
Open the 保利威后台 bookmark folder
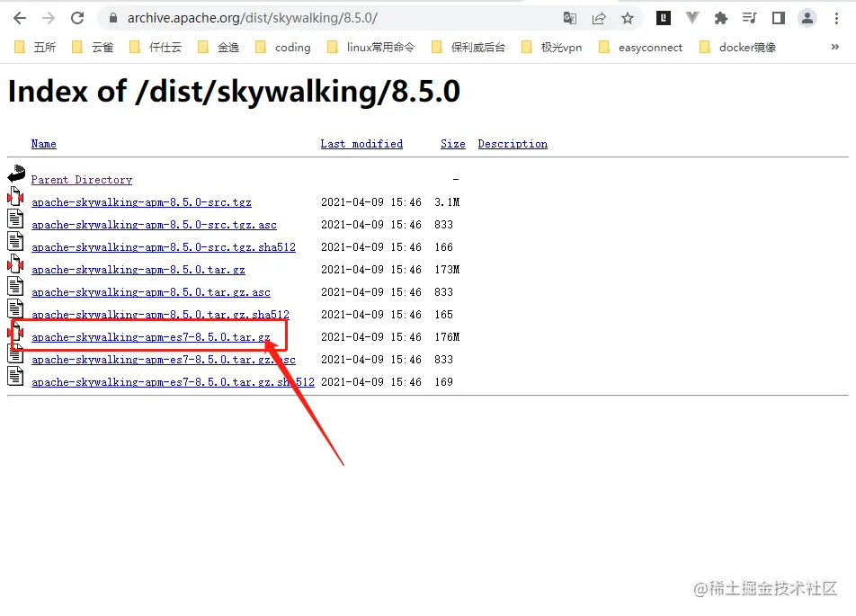click(468, 48)
